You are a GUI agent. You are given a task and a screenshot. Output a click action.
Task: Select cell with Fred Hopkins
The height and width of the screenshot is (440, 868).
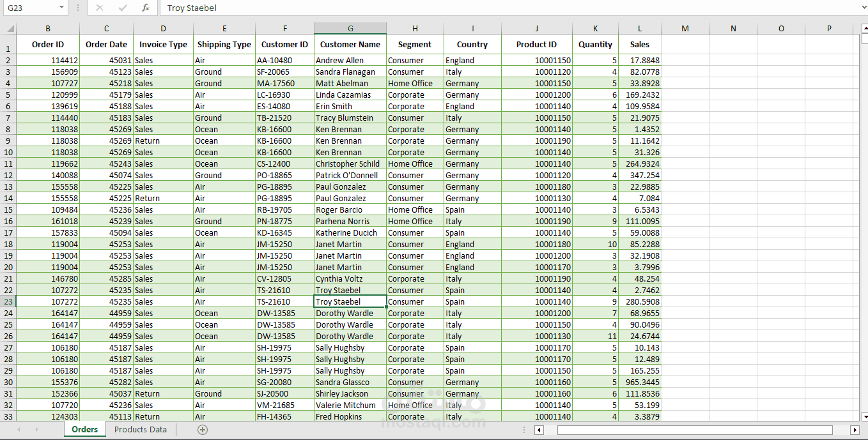tap(350, 416)
